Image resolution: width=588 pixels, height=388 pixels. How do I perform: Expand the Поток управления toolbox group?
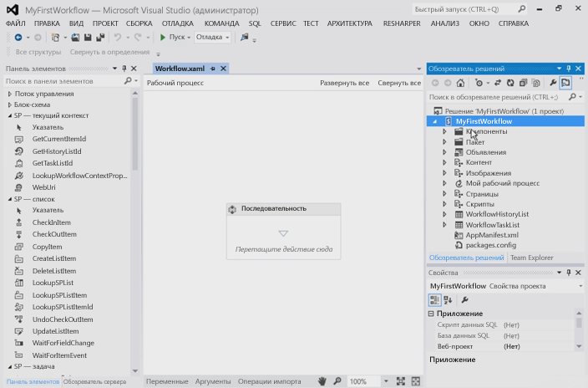(x=10, y=94)
